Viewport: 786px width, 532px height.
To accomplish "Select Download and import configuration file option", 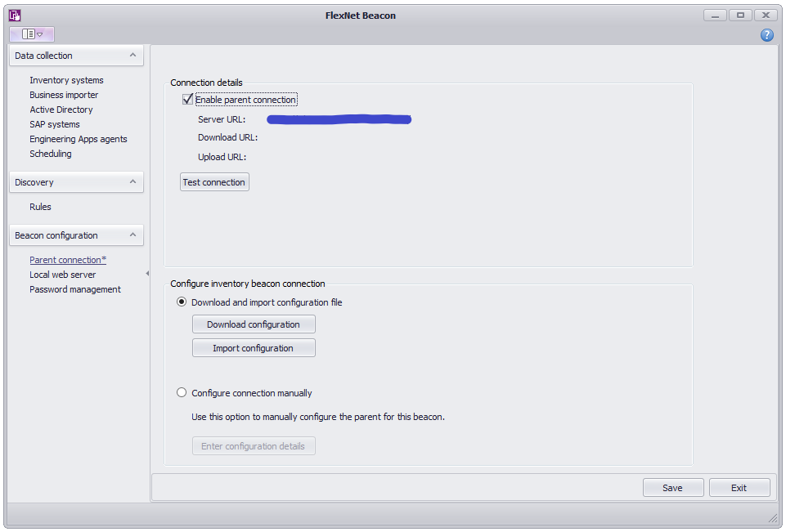I will 182,302.
